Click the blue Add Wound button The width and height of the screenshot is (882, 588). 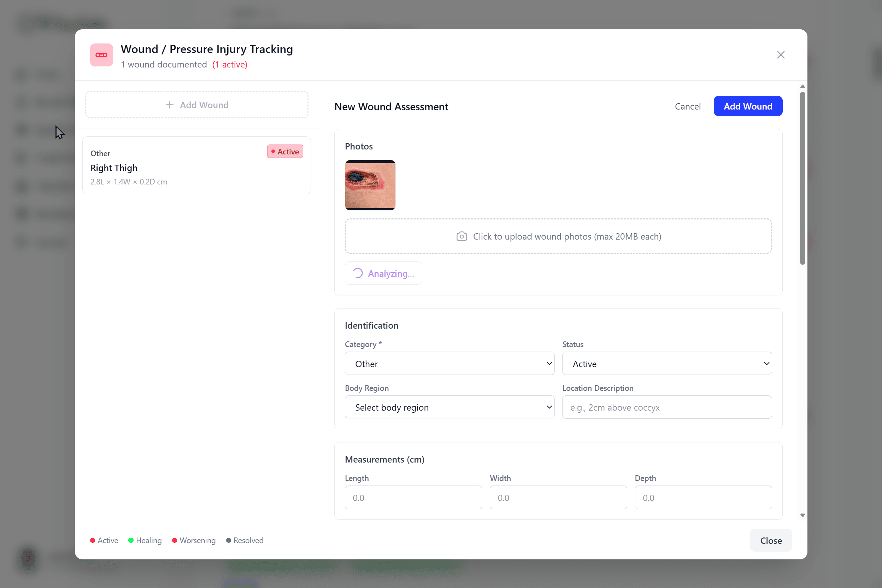(x=748, y=106)
